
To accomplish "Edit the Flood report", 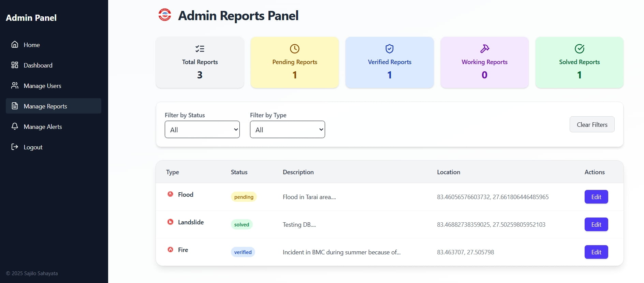I will pyautogui.click(x=596, y=197).
